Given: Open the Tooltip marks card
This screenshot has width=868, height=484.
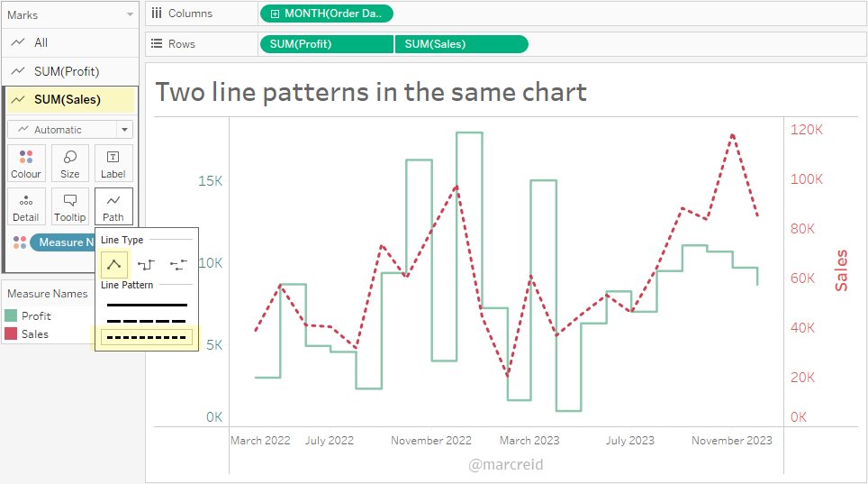Looking at the screenshot, I should pos(69,206).
